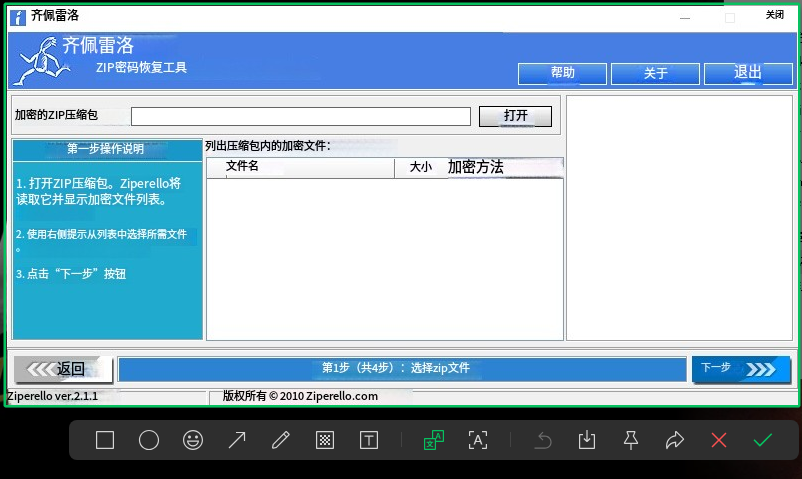Run OCR text recognition tool
The height and width of the screenshot is (479, 802).
[x=478, y=440]
